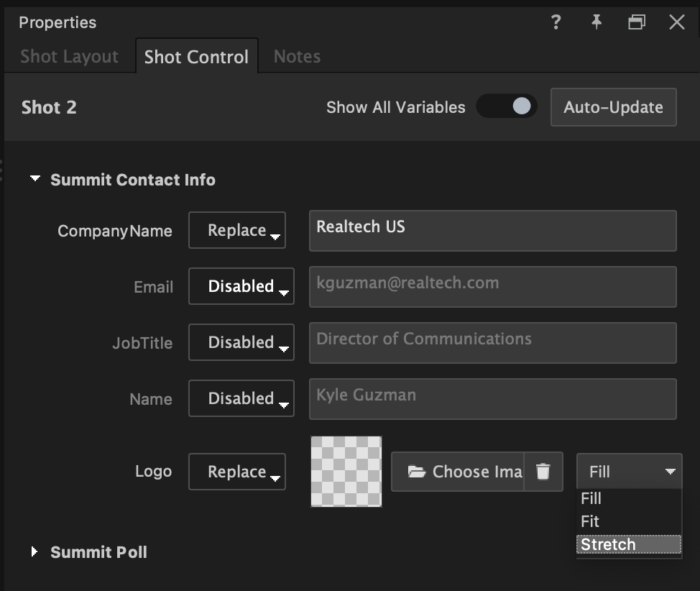Expand the Summit Poll section

pyautogui.click(x=33, y=552)
